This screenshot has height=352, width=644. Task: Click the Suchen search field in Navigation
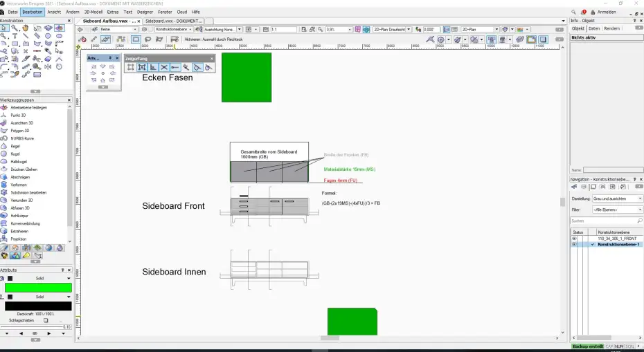[607, 221]
